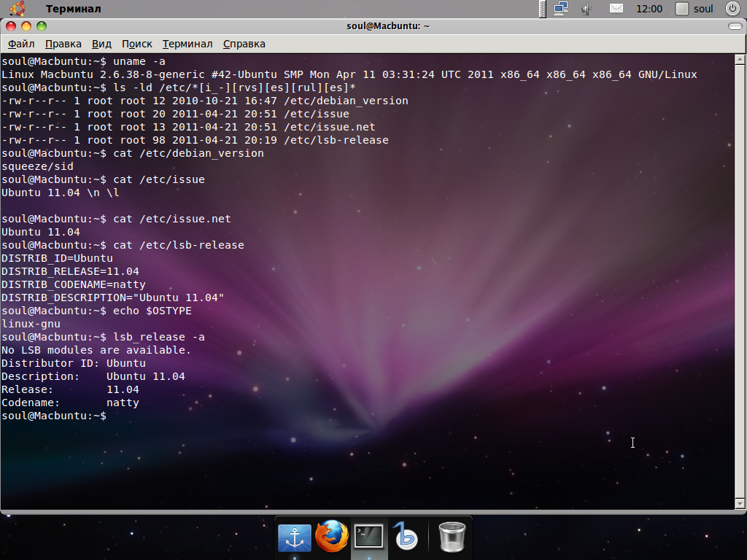Open the Trash in the dock

pos(452,537)
